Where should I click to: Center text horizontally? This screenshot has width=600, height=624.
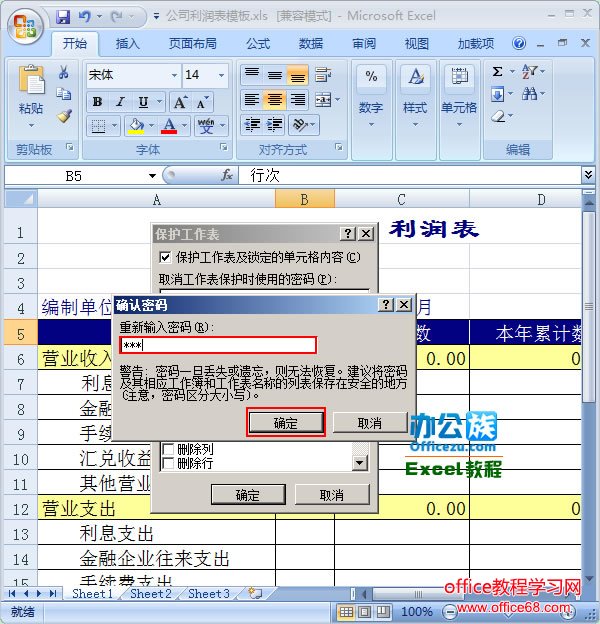275,99
